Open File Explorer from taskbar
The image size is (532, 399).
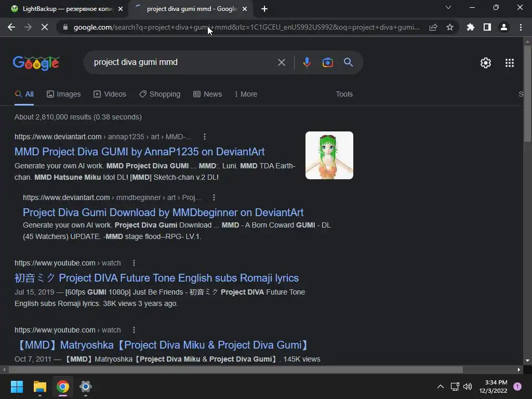(39, 387)
